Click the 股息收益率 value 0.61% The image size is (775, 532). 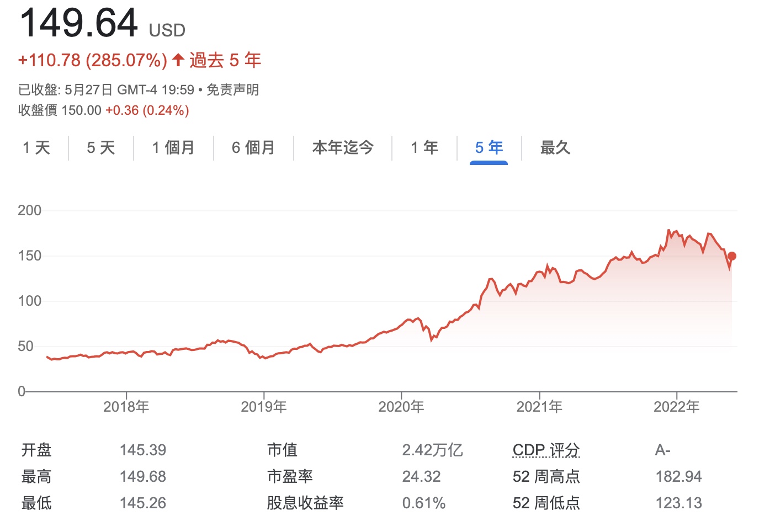coord(424,503)
